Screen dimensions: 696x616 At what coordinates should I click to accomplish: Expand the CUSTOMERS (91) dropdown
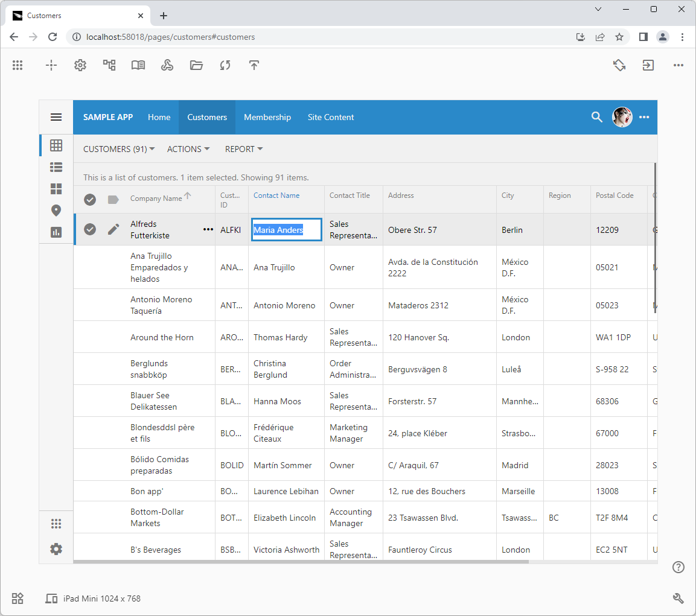point(119,149)
